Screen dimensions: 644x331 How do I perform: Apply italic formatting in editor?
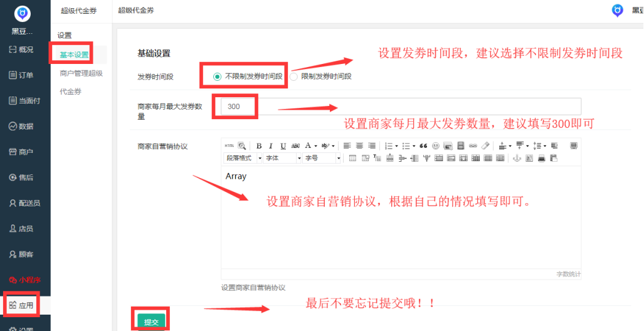click(x=271, y=146)
